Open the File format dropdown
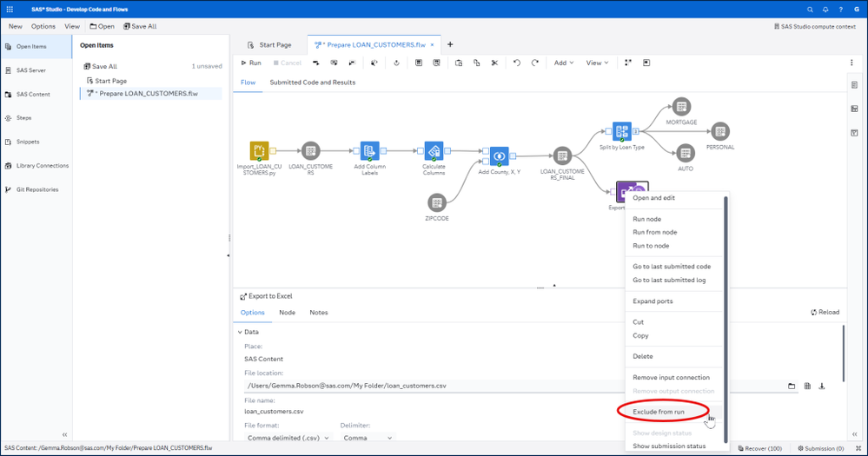 click(288, 438)
